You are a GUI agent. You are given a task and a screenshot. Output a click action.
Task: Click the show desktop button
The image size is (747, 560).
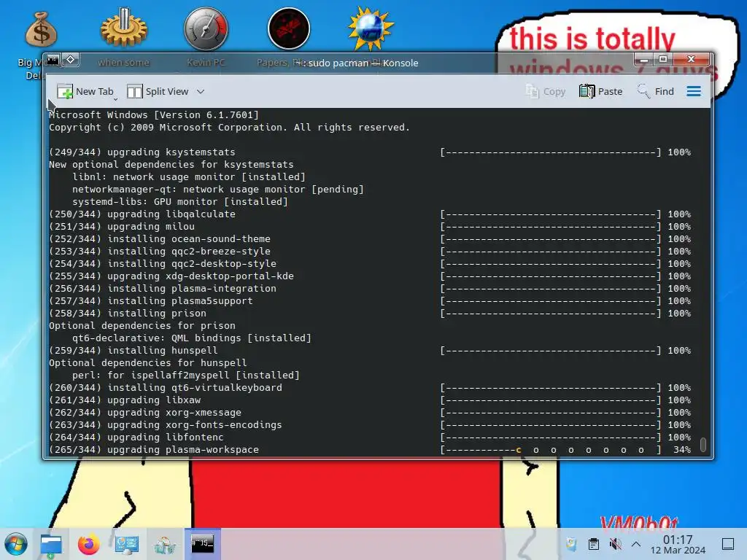click(x=728, y=544)
